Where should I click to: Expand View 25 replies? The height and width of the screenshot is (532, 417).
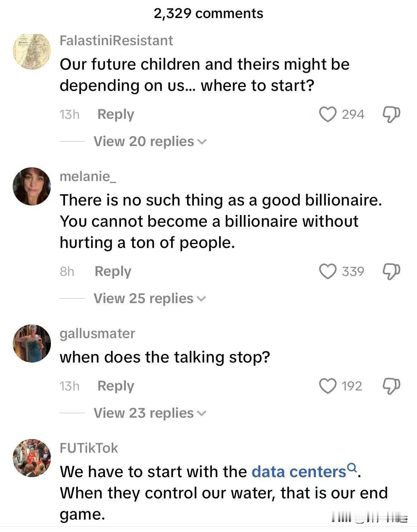pyautogui.click(x=149, y=299)
